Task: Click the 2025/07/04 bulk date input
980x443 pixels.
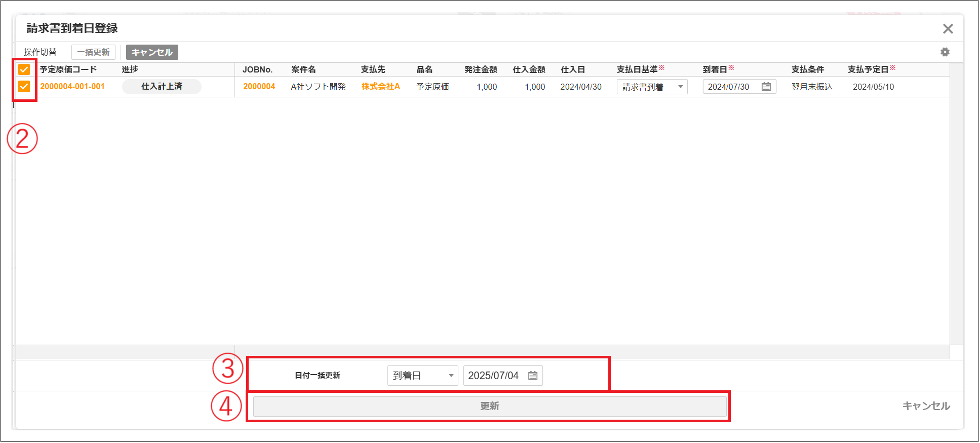Action: (493, 376)
